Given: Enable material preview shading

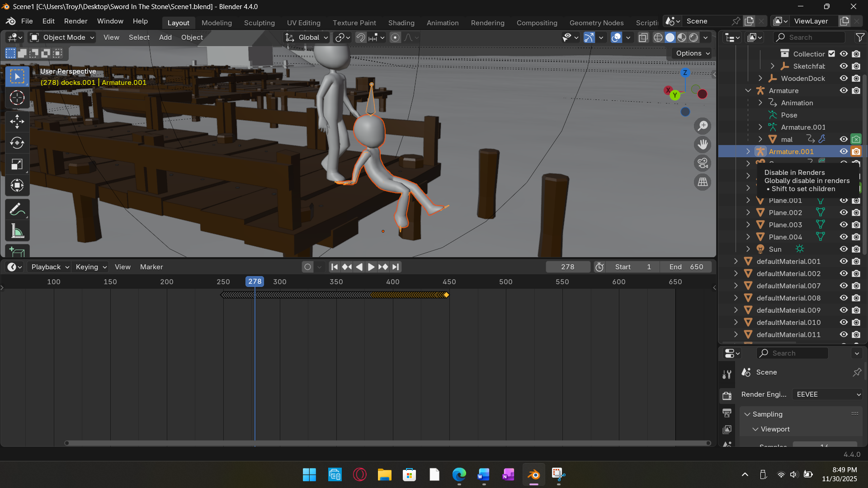Looking at the screenshot, I should [682, 38].
